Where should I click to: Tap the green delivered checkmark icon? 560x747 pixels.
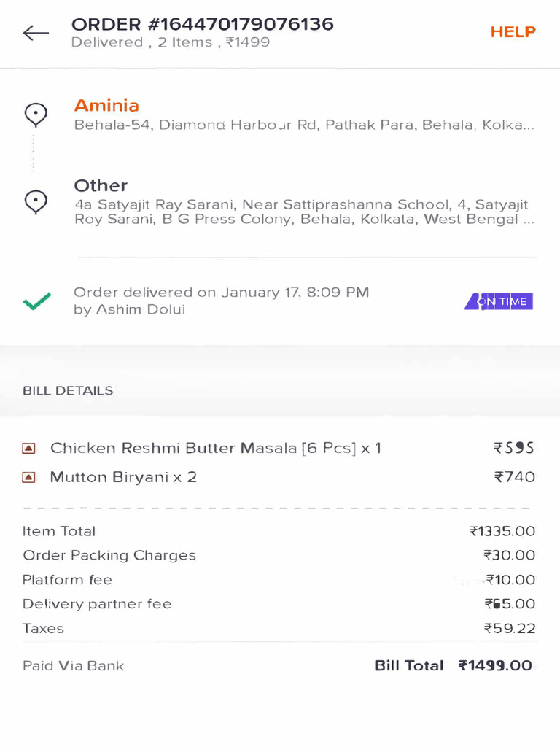37,301
